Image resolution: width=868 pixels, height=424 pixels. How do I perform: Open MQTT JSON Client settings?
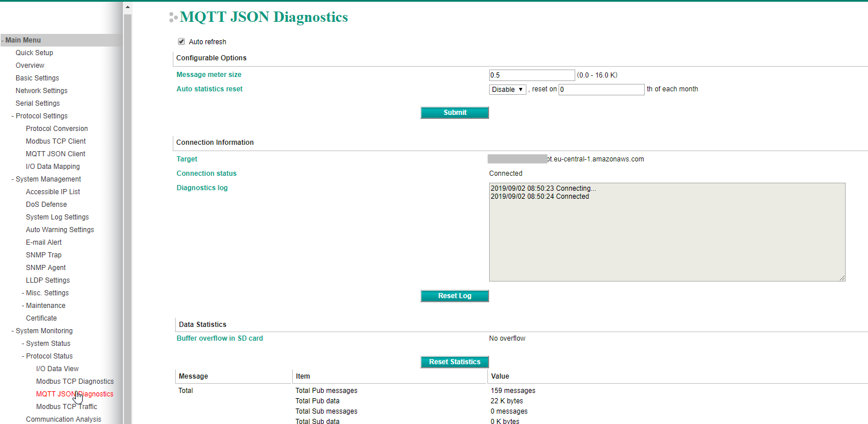tap(56, 154)
